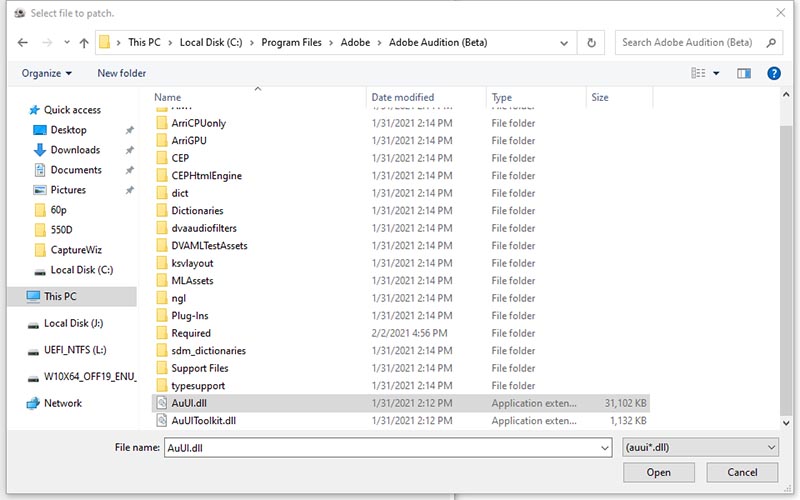This screenshot has width=800, height=500.
Task: Select the ArriGPU folder icon
Action: (162, 140)
